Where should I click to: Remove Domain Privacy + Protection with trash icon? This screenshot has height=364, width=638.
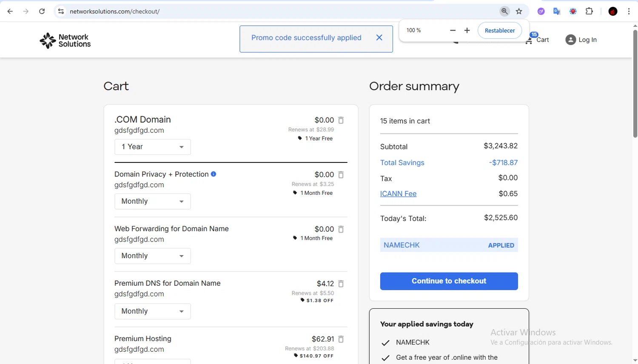[341, 175]
